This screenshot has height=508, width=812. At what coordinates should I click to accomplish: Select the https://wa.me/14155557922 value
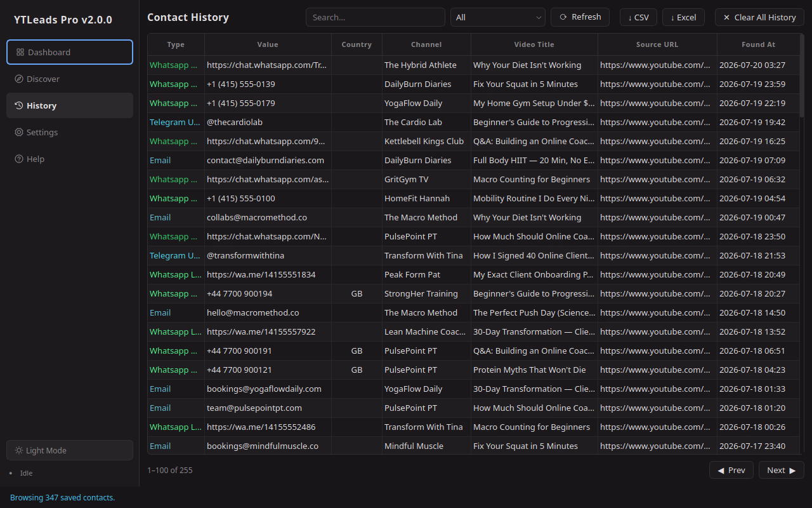(x=268, y=331)
